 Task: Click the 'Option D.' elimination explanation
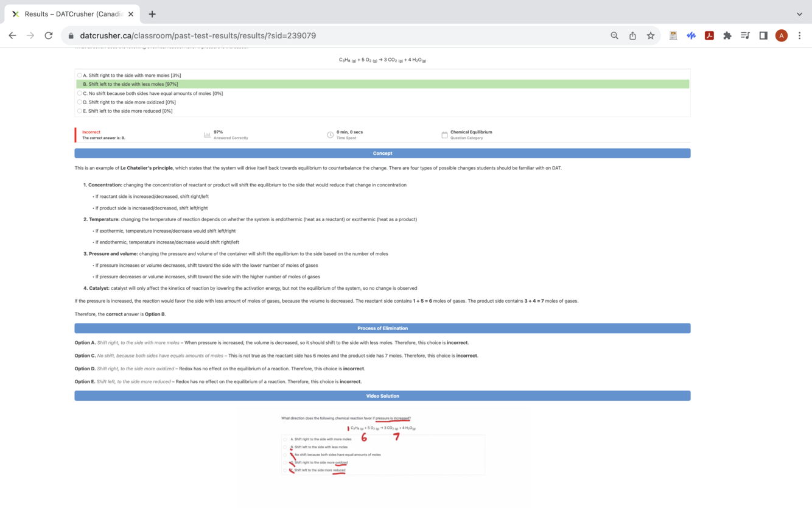[x=220, y=369]
